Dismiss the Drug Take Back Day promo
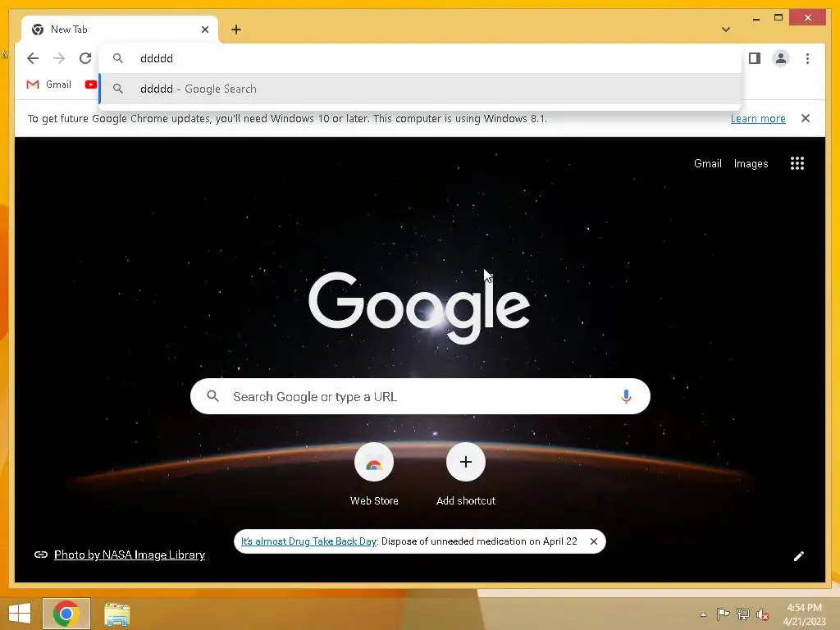Viewport: 840px width, 630px height. pos(594,541)
